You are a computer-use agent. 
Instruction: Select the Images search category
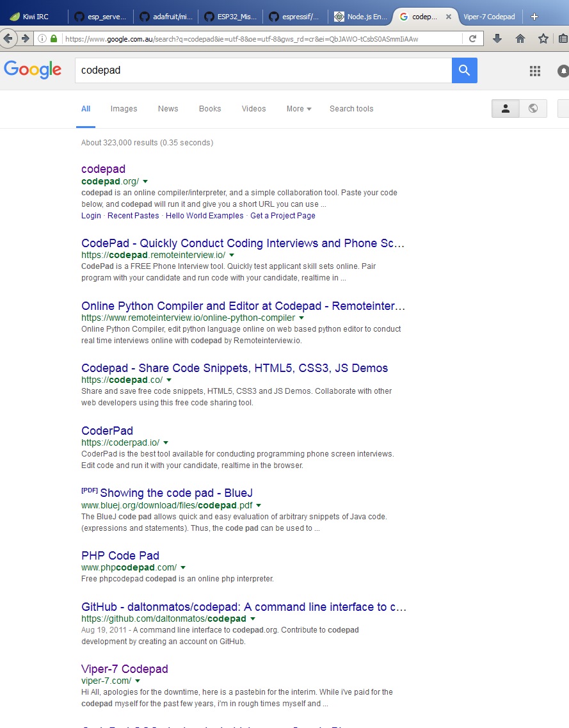(124, 109)
